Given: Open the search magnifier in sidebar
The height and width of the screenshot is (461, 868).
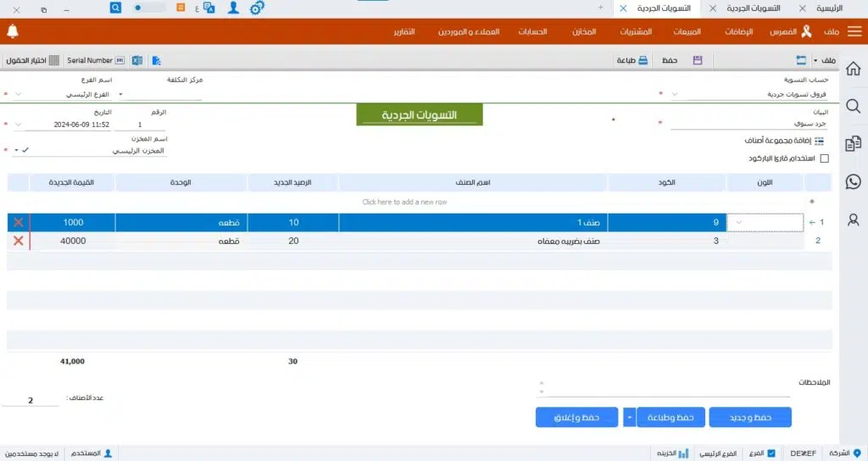Looking at the screenshot, I should (853, 106).
